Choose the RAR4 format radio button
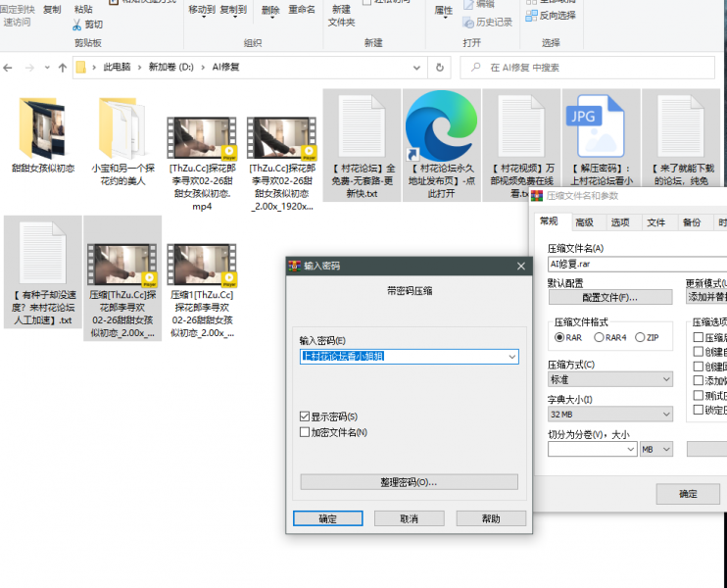 click(599, 337)
